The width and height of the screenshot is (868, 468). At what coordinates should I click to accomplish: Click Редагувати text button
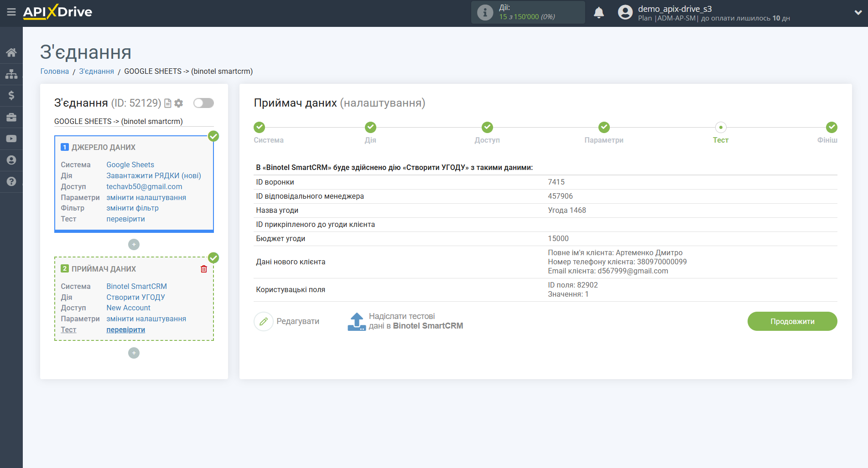coord(298,321)
